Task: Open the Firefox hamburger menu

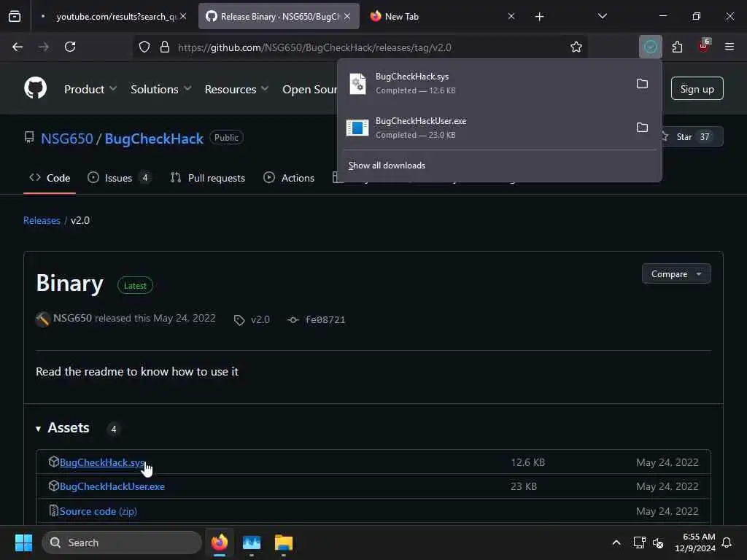Action: (729, 47)
